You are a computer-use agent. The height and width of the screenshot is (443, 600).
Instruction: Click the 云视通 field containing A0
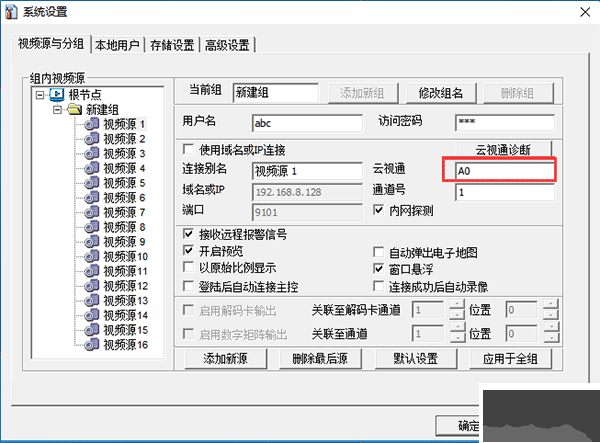(x=505, y=171)
